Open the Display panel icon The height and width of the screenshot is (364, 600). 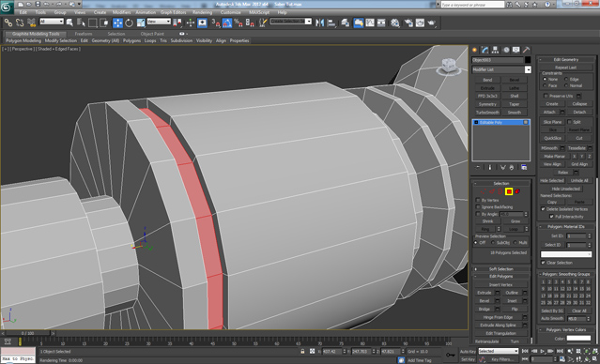coord(516,50)
